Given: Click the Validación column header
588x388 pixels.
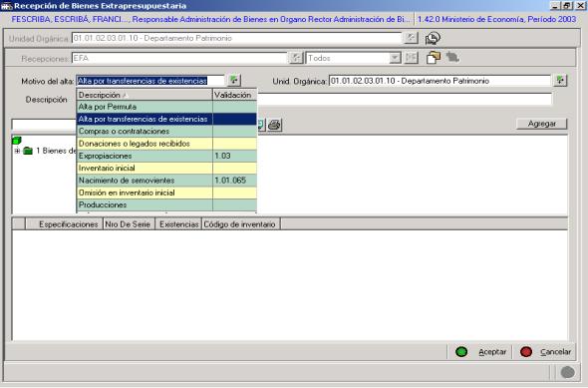Looking at the screenshot, I should [235, 95].
